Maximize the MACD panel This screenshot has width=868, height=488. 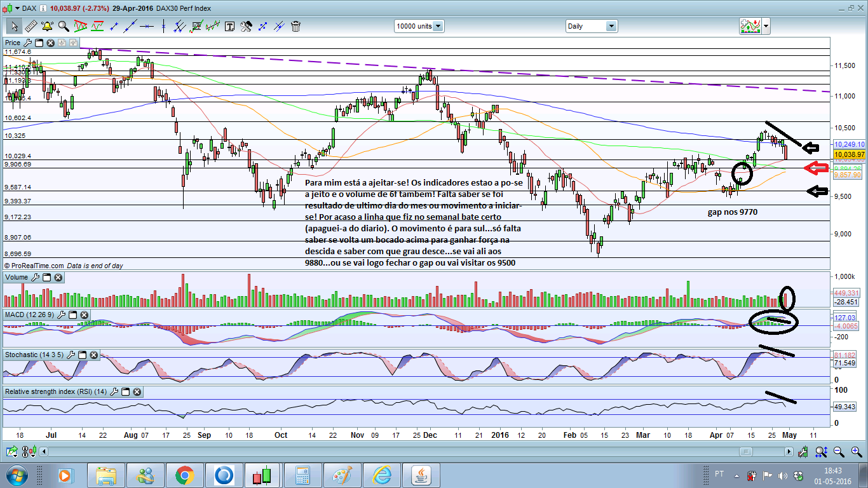click(74, 315)
